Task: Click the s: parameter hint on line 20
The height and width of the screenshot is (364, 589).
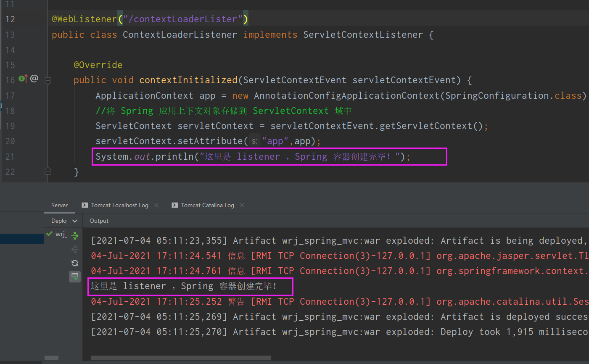Action: click(255, 142)
